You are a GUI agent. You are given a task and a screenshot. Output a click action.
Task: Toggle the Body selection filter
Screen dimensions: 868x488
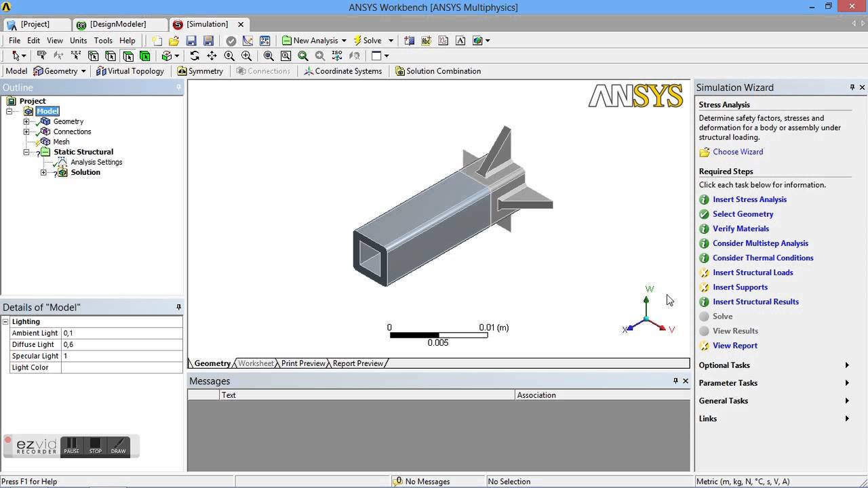(144, 56)
